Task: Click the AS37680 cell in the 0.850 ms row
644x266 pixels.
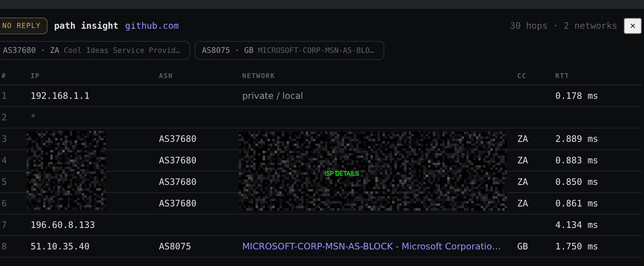Action: 177,182
